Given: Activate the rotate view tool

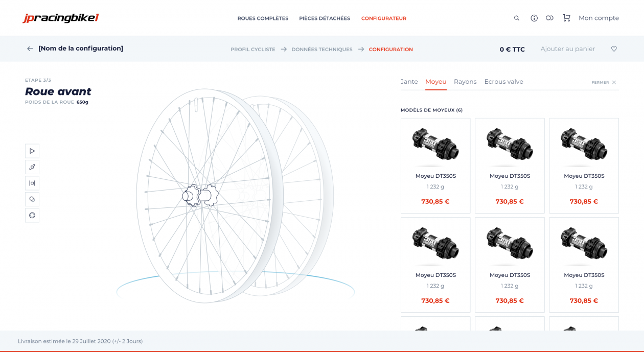Looking at the screenshot, I should tap(32, 199).
